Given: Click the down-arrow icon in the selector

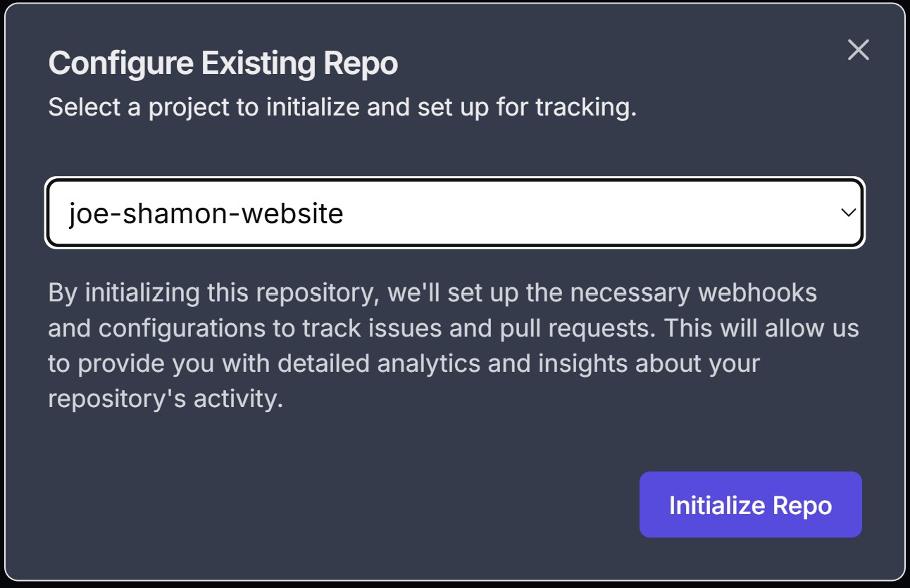Looking at the screenshot, I should coord(849,212).
